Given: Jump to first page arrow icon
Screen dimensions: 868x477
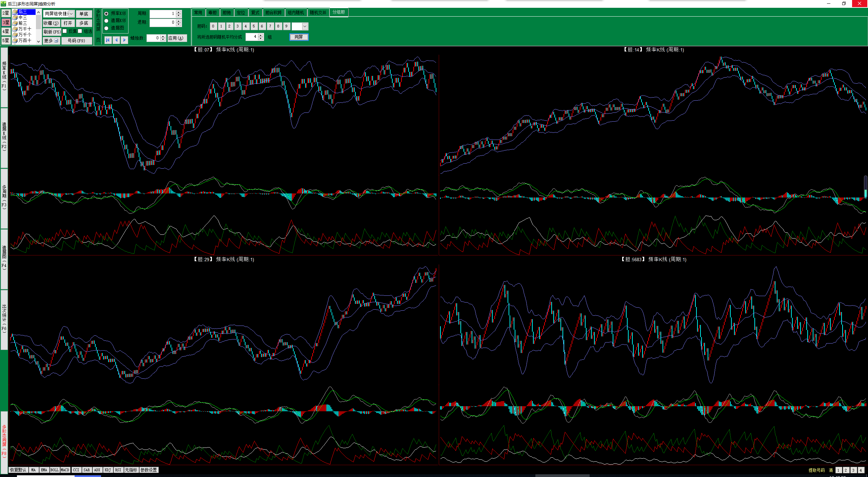Looking at the screenshot, I should (108, 40).
